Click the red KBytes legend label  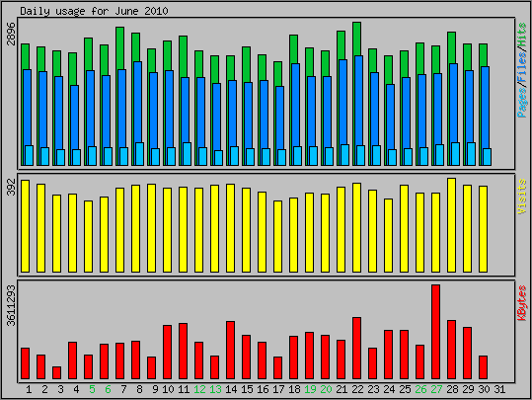[x=522, y=303]
